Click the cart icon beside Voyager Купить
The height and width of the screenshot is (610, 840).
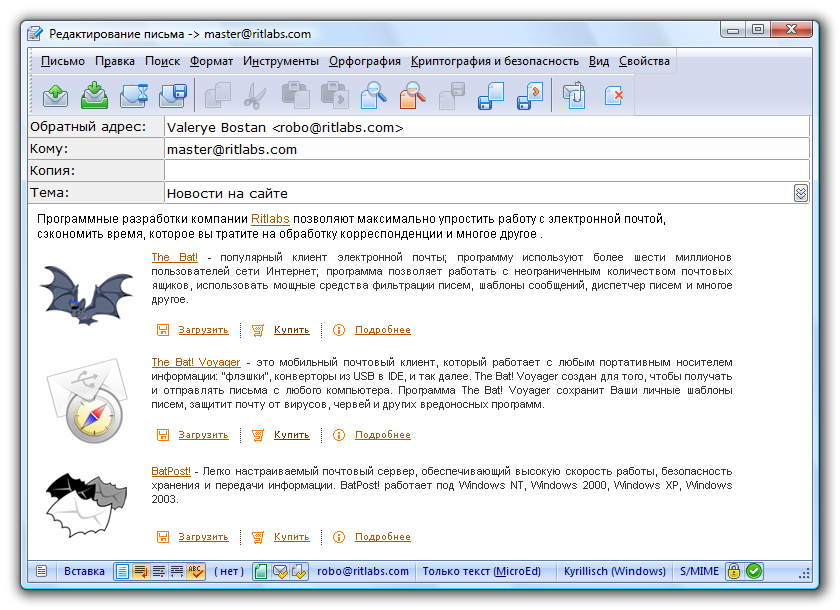(258, 435)
